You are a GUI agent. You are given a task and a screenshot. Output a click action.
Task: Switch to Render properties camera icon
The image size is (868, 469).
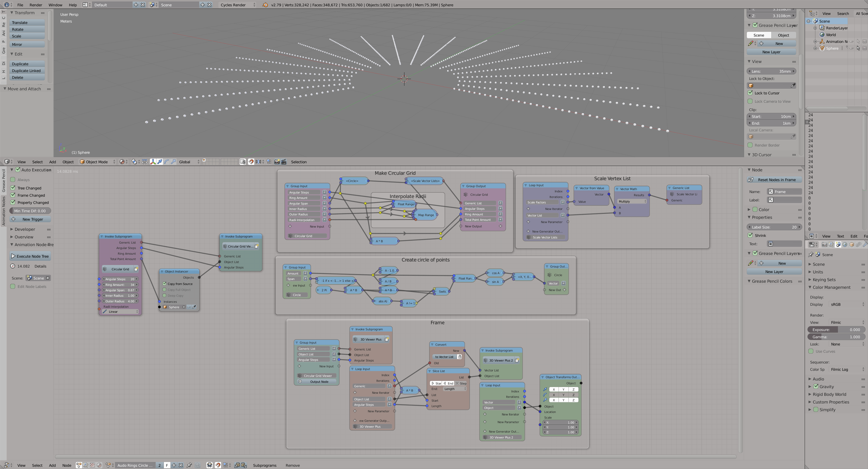coord(825,245)
